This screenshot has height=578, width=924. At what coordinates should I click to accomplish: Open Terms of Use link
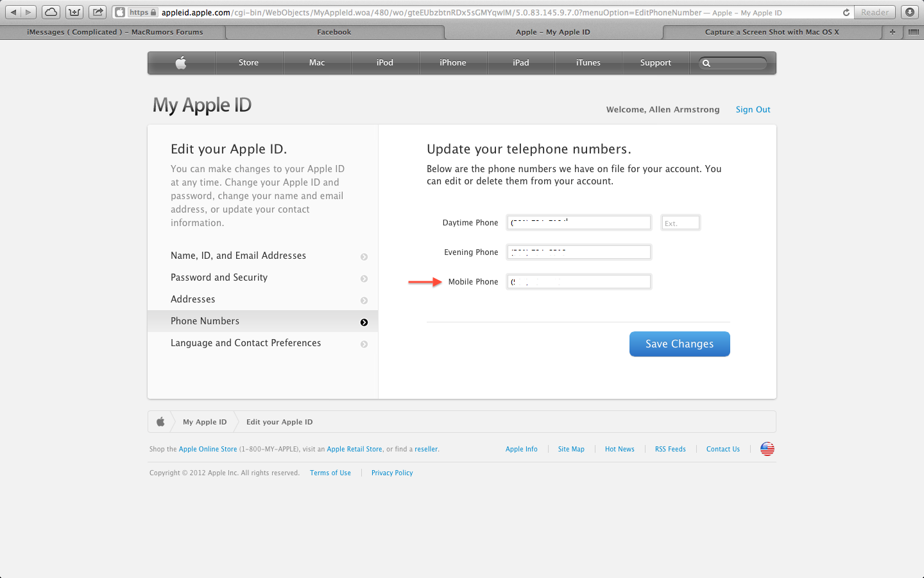click(330, 473)
